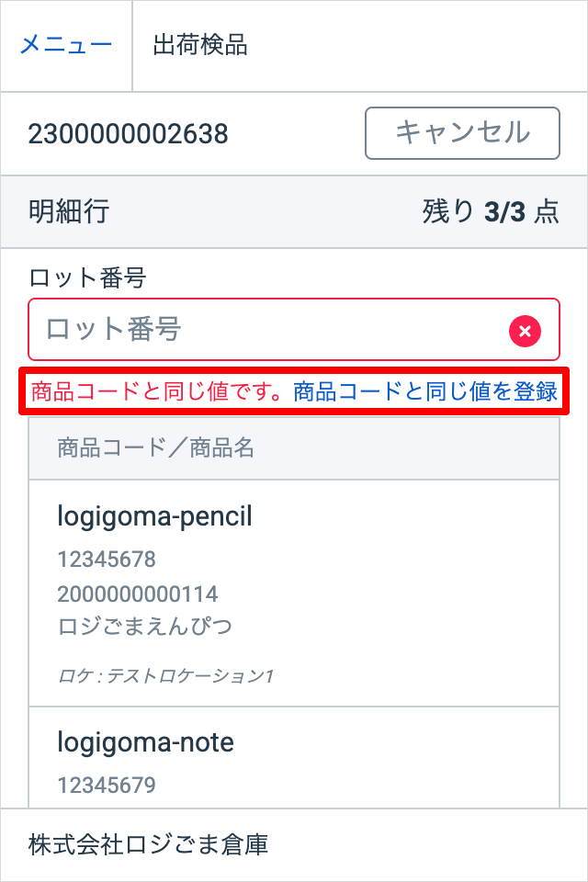
Task: Click the ロット番号 field label
Action: pyautogui.click(x=88, y=277)
